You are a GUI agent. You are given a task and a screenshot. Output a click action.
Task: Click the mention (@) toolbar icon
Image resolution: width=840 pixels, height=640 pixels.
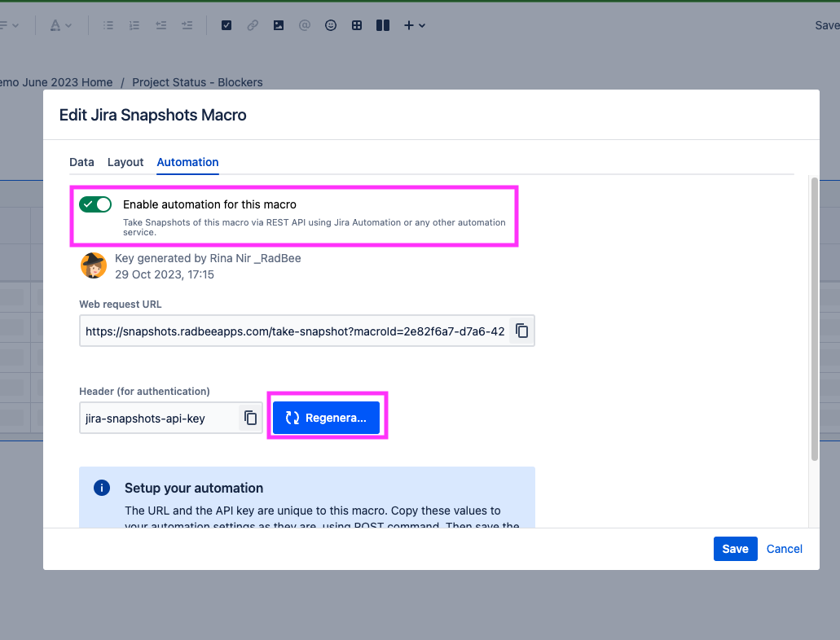[304, 25]
